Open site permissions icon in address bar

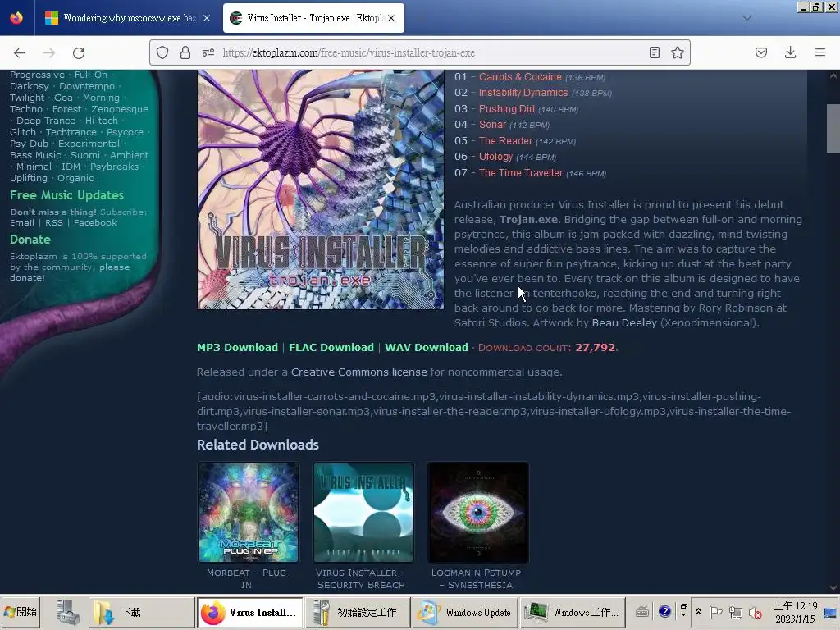[x=208, y=52]
